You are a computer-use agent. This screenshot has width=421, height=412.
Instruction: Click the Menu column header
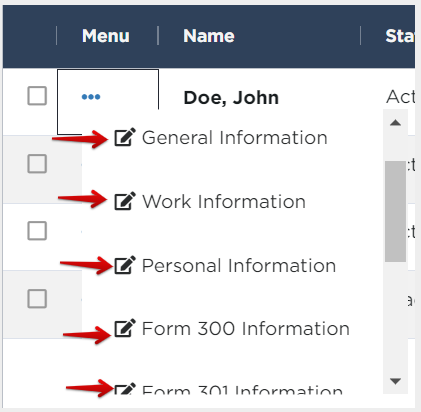pyautogui.click(x=106, y=36)
